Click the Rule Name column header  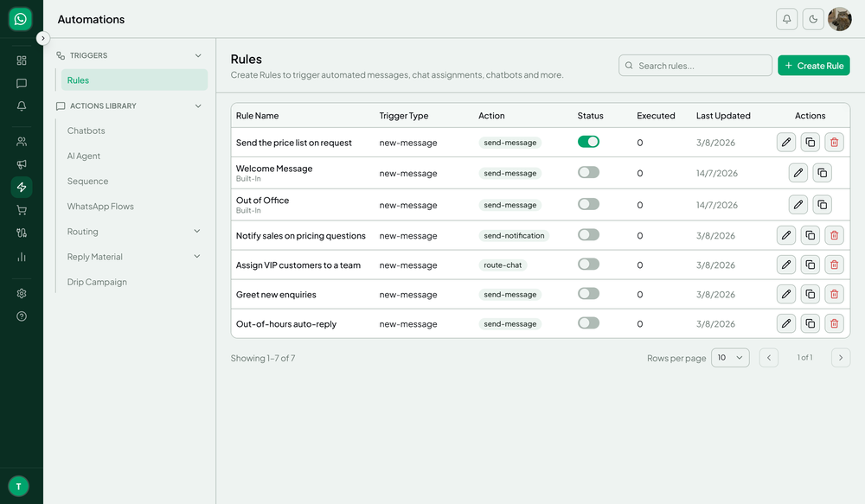257,116
